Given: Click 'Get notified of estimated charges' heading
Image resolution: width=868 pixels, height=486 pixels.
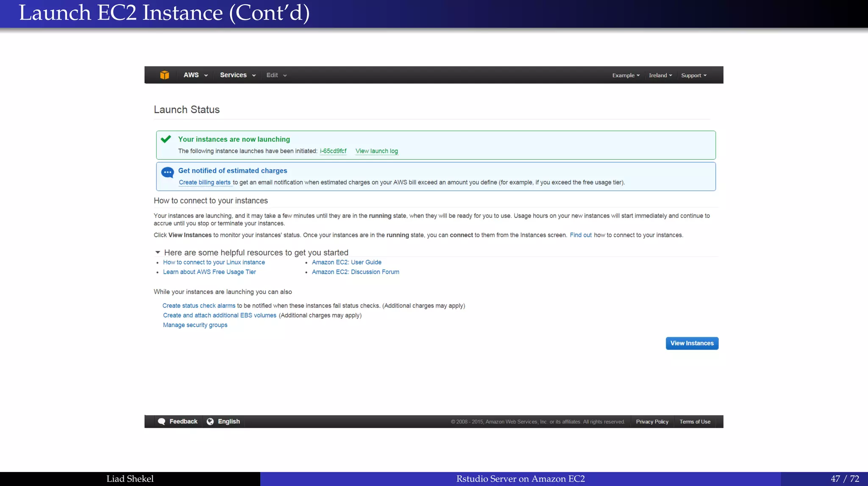Looking at the screenshot, I should click(x=233, y=171).
